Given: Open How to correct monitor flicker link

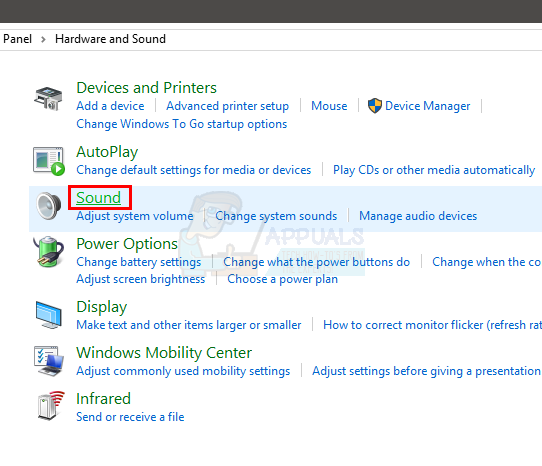Looking at the screenshot, I should (x=432, y=325).
